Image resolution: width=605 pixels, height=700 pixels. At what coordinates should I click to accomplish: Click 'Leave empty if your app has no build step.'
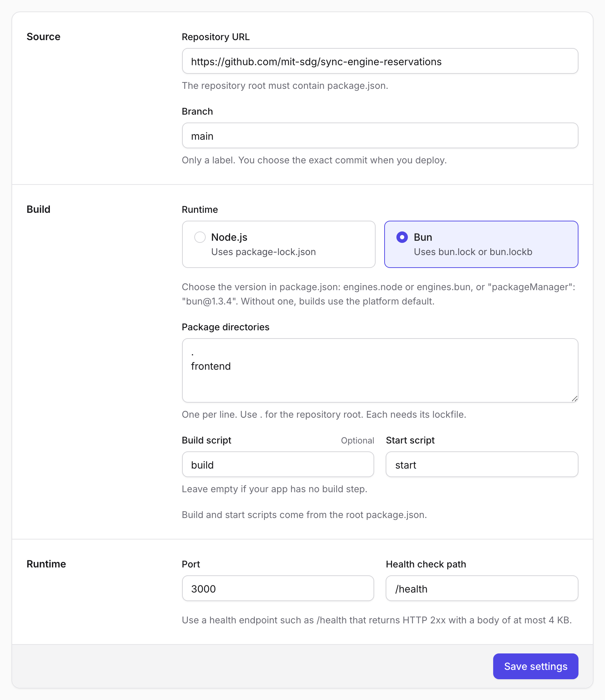click(275, 489)
